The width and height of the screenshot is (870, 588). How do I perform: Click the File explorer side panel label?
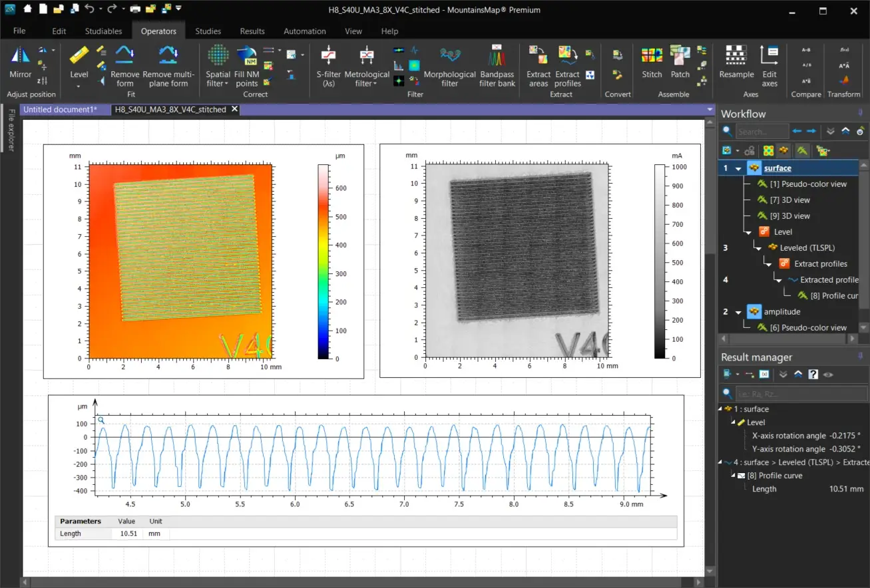point(11,131)
